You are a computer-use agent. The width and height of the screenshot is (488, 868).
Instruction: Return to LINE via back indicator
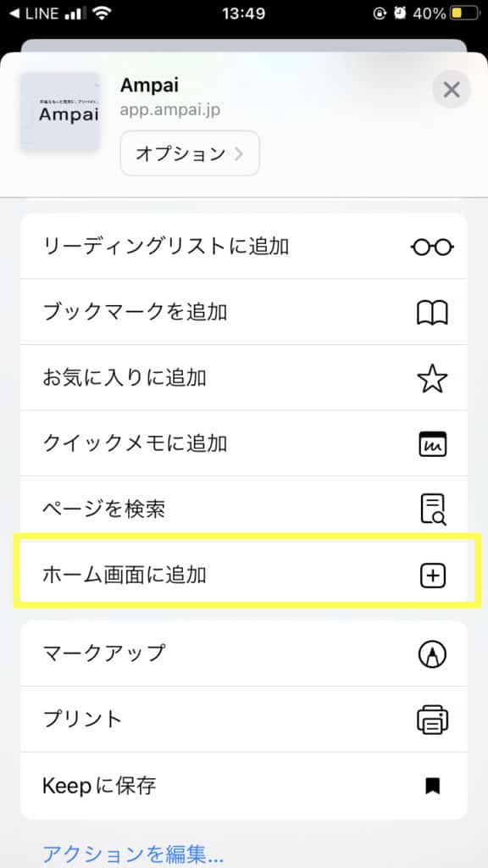(x=34, y=14)
